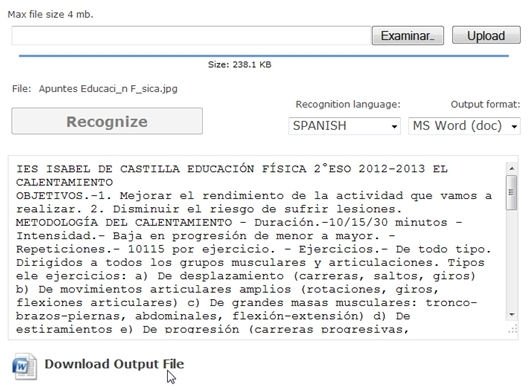Click the word CALENTAMIENTO on second text line
The image size is (529, 391).
pos(64,182)
